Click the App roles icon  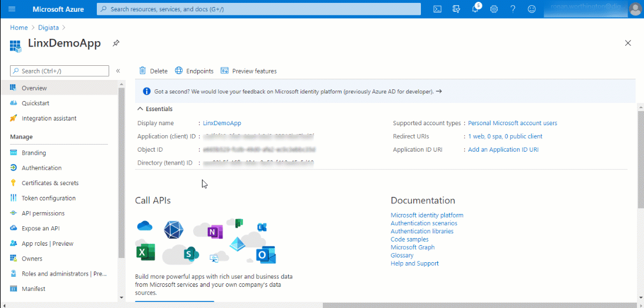click(x=13, y=243)
